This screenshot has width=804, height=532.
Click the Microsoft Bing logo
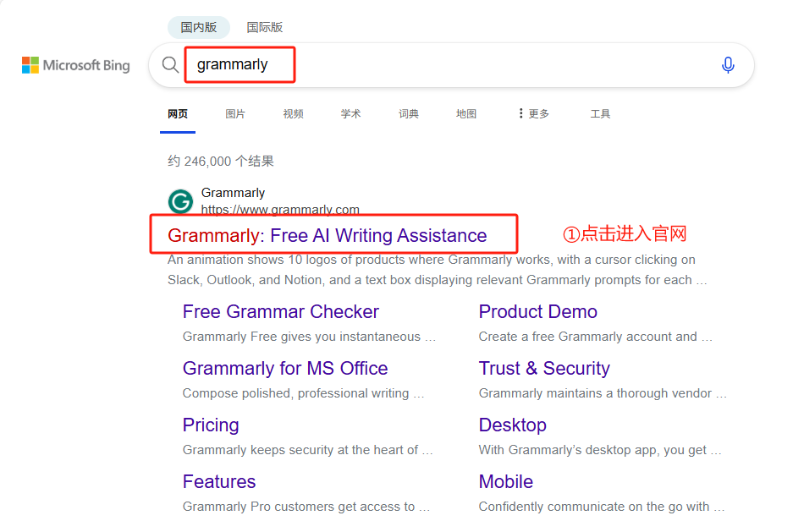[76, 65]
